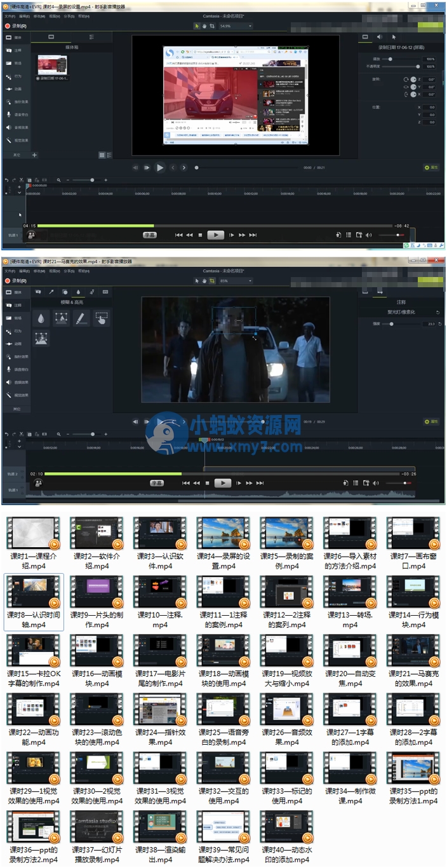Select file 课时8—认识时间轴.mp4

coord(34,602)
